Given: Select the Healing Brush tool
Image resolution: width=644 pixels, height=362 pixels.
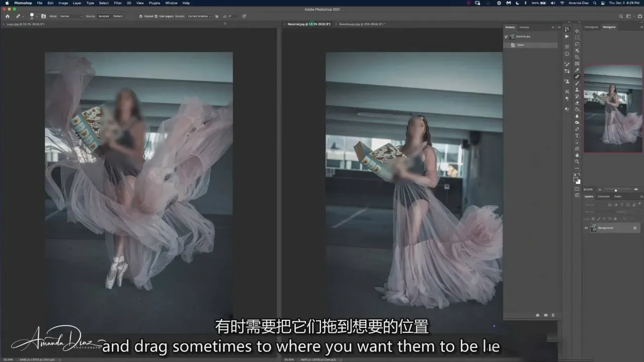Looking at the screenshot, I should point(577,77).
